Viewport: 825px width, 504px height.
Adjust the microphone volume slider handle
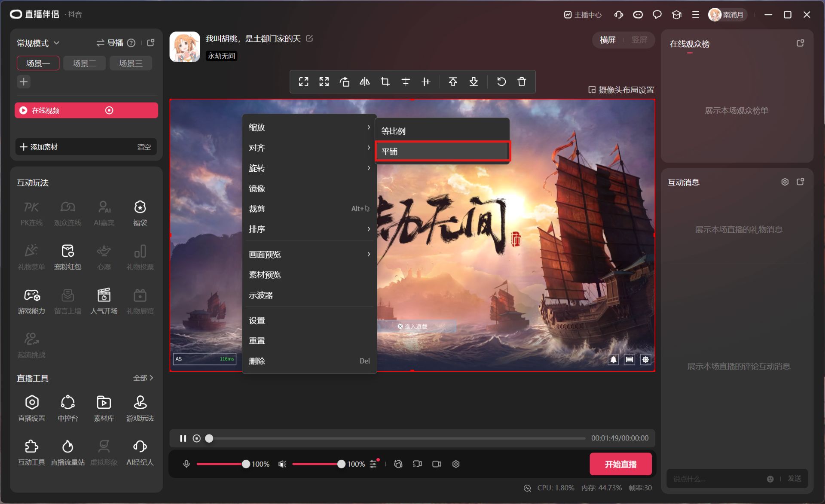pyautogui.click(x=246, y=464)
